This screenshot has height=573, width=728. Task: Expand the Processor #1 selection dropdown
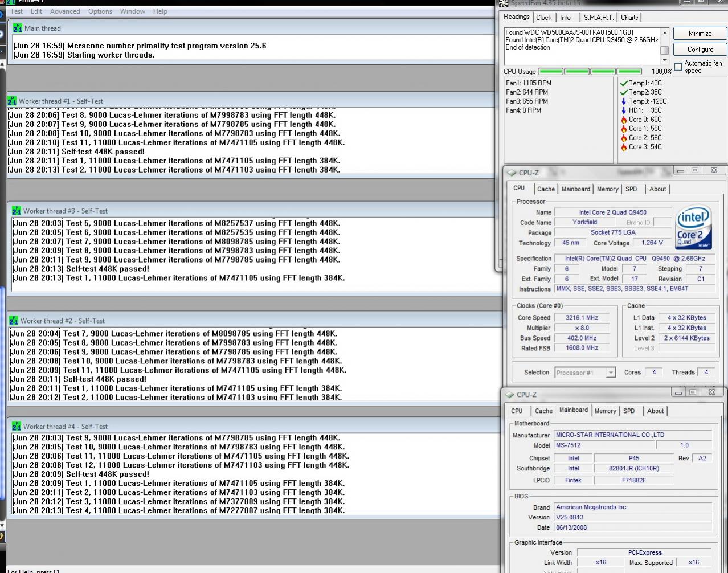click(x=611, y=373)
